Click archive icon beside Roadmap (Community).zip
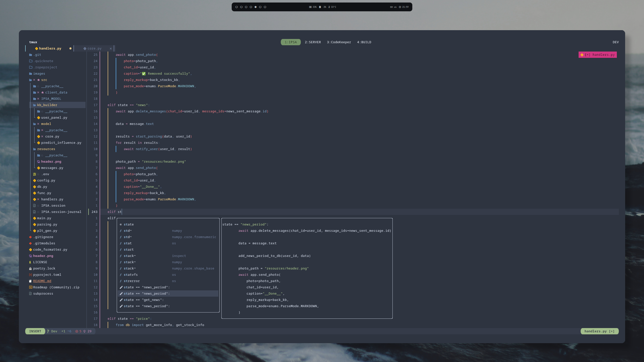 click(x=30, y=287)
